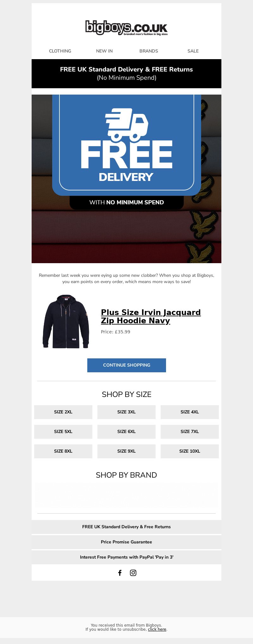
Task: Click the bigboys.co.uk logo
Action: (x=126, y=28)
